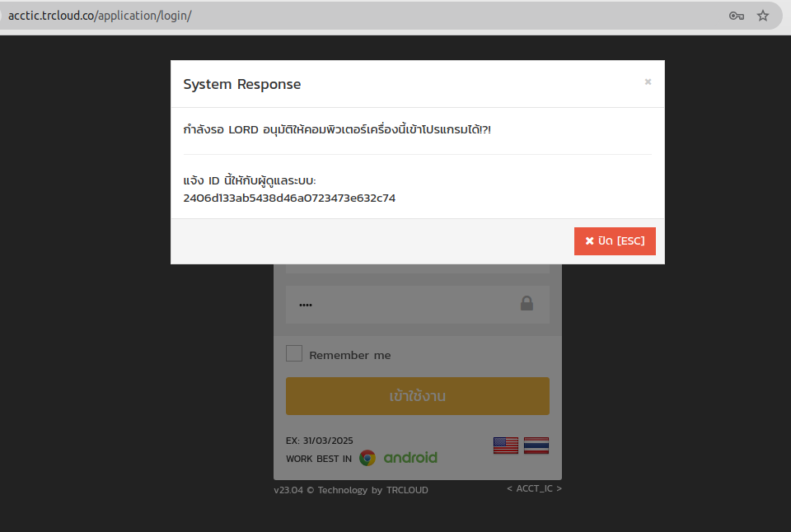Screen dimensions: 791x532
Task: Click the แจ้ง ID นี้ให้กับผู้ดูแลระบบ line
Action: 249,180
